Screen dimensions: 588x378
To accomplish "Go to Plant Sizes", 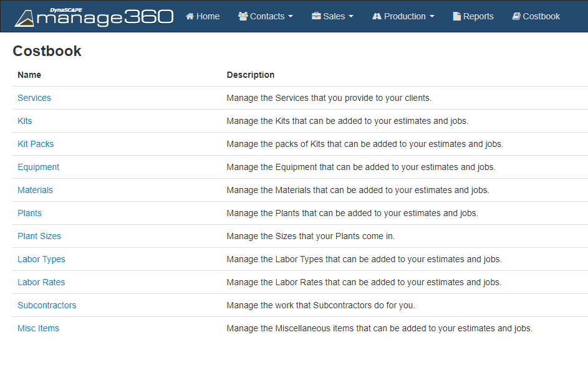I will [39, 236].
